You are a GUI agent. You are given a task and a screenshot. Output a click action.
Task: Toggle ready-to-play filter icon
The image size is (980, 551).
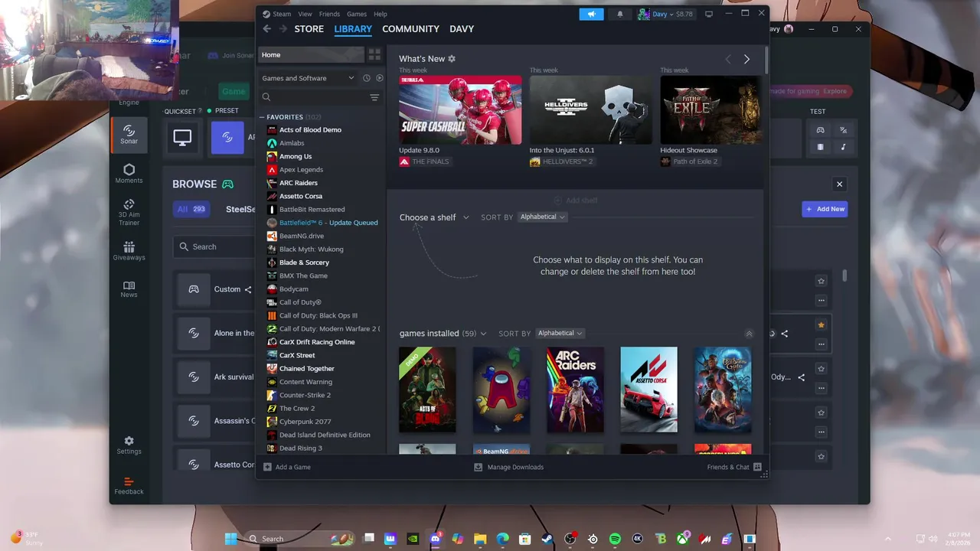pyautogui.click(x=379, y=78)
